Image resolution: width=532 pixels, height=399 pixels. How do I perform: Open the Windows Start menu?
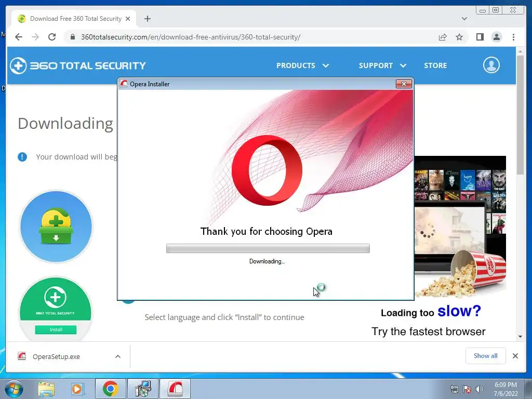(14, 389)
